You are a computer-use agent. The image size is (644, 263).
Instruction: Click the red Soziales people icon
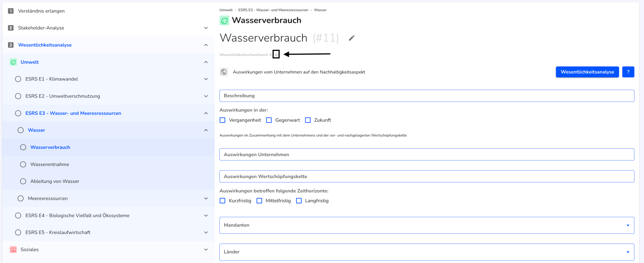pyautogui.click(x=13, y=250)
